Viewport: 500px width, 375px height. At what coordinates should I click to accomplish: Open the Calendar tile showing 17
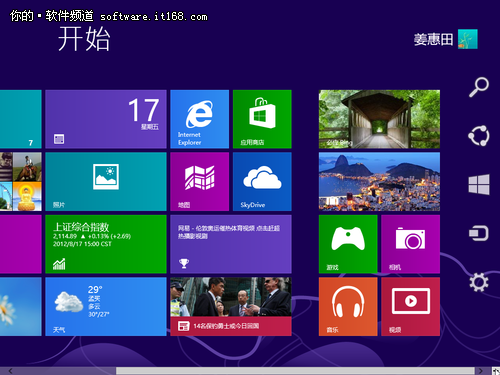coord(106,119)
